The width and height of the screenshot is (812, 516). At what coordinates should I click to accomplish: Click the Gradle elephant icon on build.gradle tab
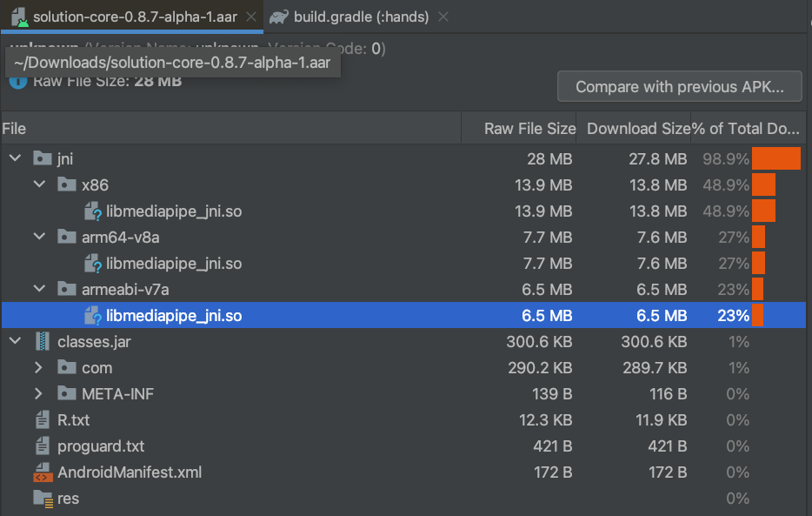pyautogui.click(x=278, y=16)
